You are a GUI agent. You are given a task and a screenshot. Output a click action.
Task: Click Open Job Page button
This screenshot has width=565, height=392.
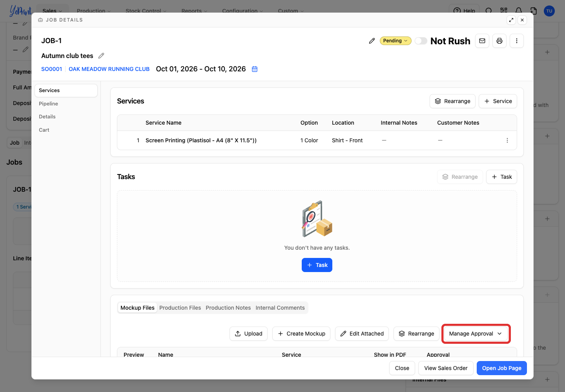coord(502,368)
